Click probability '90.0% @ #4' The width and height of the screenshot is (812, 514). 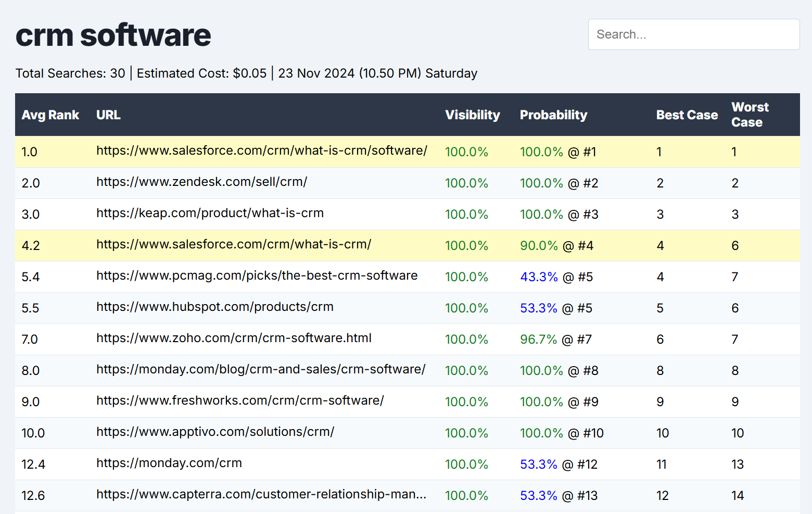[556, 246]
